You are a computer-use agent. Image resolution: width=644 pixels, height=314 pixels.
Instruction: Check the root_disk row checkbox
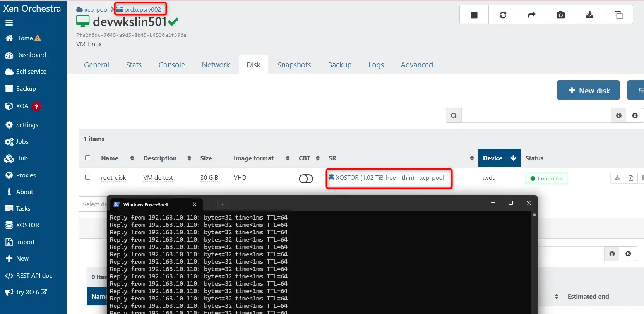88,177
